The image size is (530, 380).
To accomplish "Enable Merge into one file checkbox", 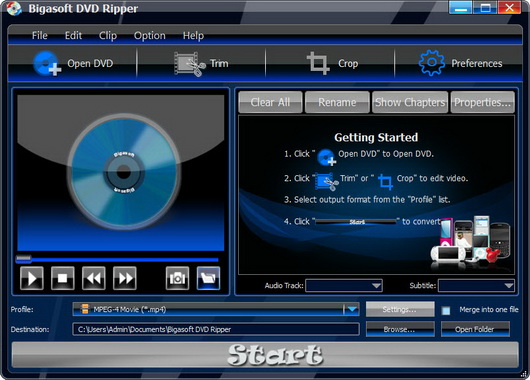I will click(x=446, y=310).
